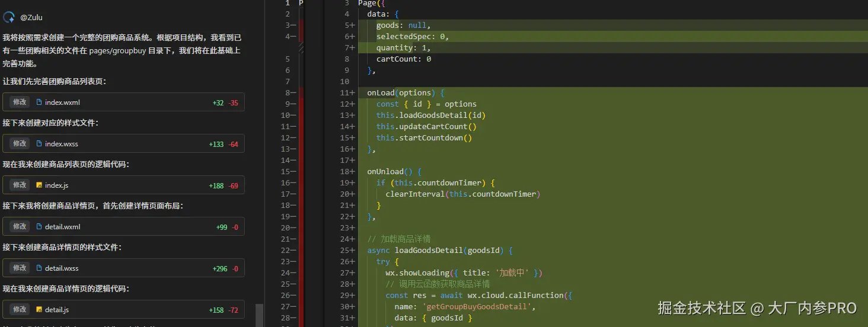868x327 pixels.
Task: Click the 'const { id } = options' line
Action: click(x=426, y=104)
